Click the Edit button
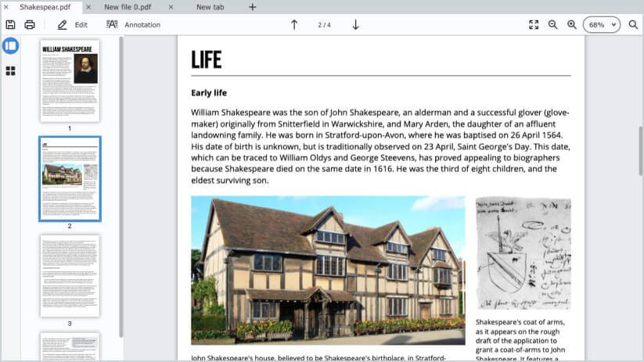 point(72,24)
